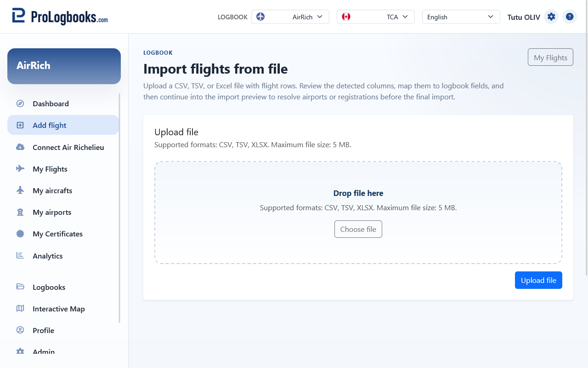Image resolution: width=588 pixels, height=368 pixels.
Task: Open Interactive Map page
Action: 63,309
